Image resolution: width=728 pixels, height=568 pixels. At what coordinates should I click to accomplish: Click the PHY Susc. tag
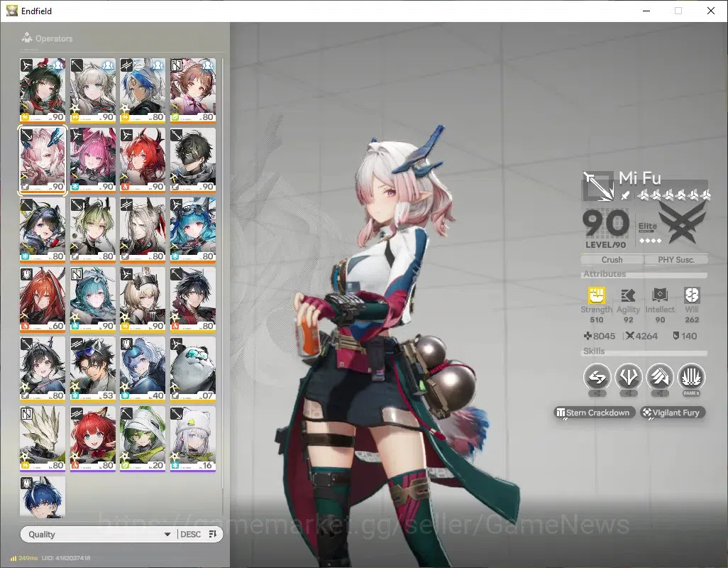click(x=676, y=260)
